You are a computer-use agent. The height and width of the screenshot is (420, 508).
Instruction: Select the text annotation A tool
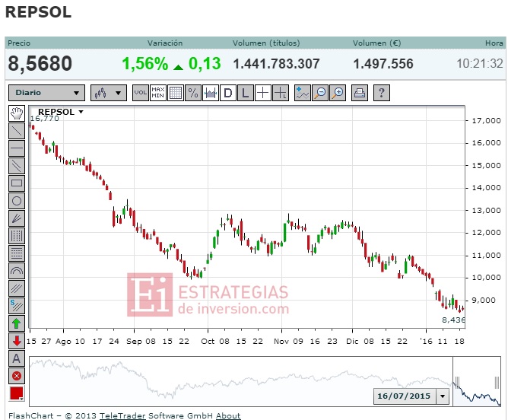pos(17,358)
